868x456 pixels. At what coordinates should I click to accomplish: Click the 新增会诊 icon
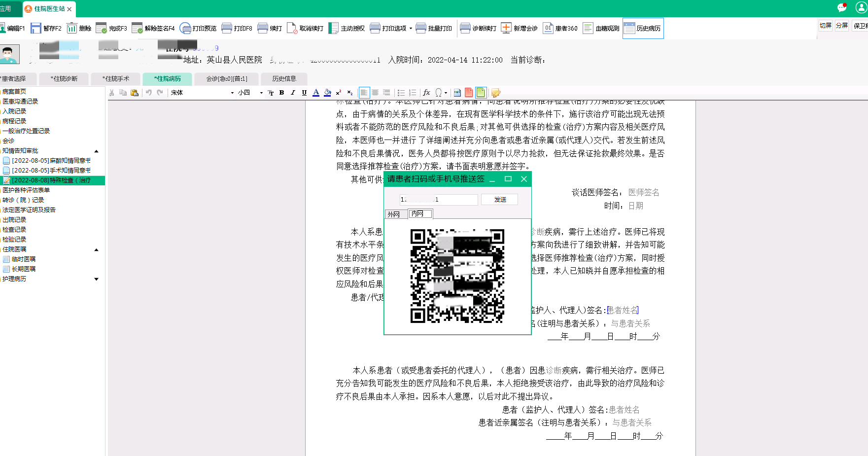click(x=506, y=28)
